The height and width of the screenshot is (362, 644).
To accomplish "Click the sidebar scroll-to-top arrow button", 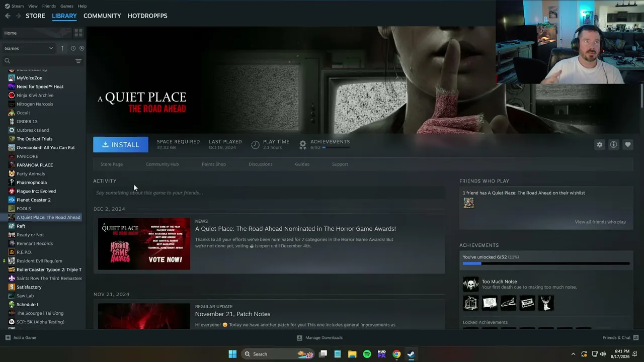I will pos(62,48).
